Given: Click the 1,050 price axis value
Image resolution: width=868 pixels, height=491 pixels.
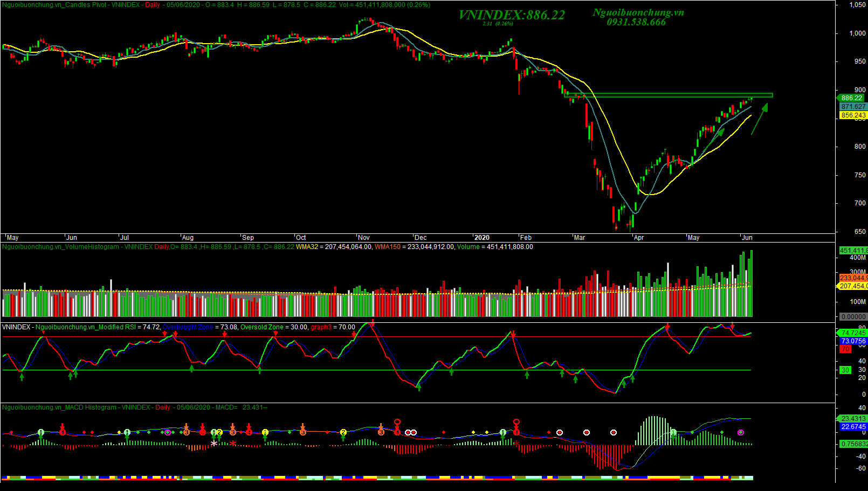Looking at the screenshot, I should click(857, 5).
